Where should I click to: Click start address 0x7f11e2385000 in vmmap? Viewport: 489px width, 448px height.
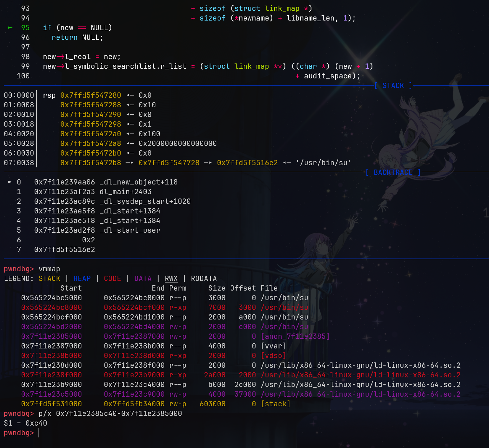click(x=52, y=336)
